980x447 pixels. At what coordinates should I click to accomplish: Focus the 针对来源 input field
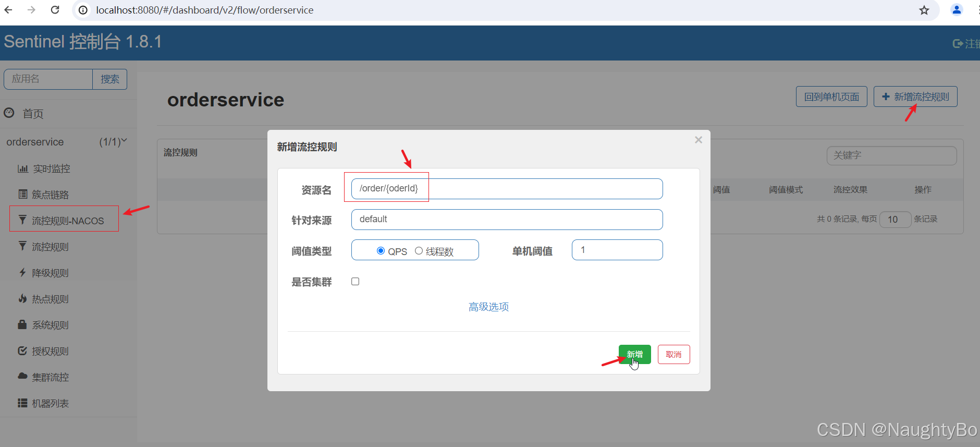pyautogui.click(x=507, y=220)
